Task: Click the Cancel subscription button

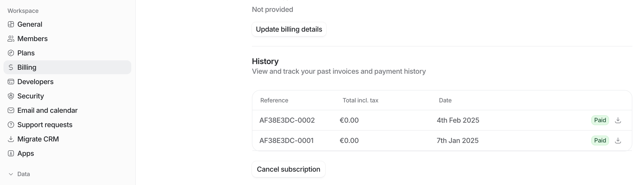Action: [x=288, y=169]
